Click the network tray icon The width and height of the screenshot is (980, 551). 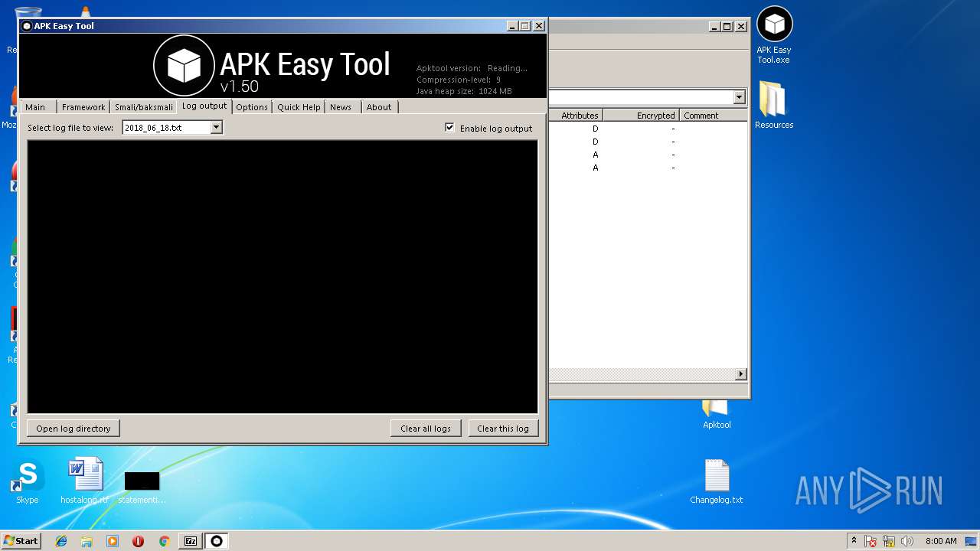pyautogui.click(x=889, y=541)
